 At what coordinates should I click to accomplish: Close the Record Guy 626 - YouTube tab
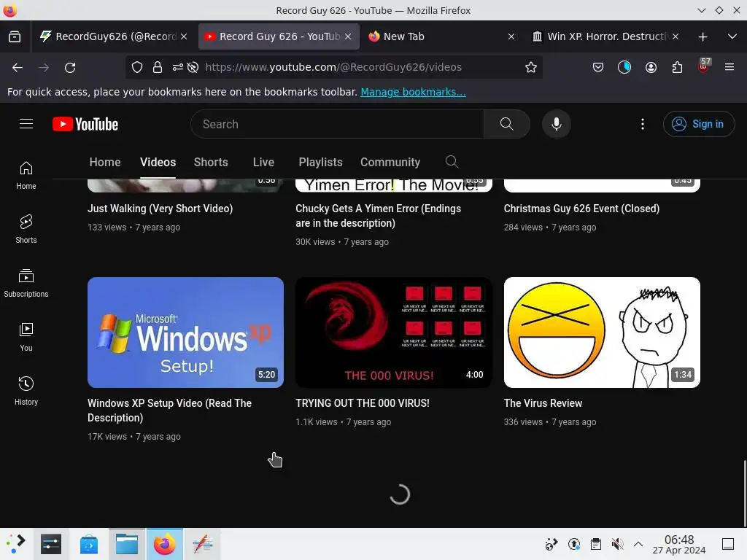point(348,36)
